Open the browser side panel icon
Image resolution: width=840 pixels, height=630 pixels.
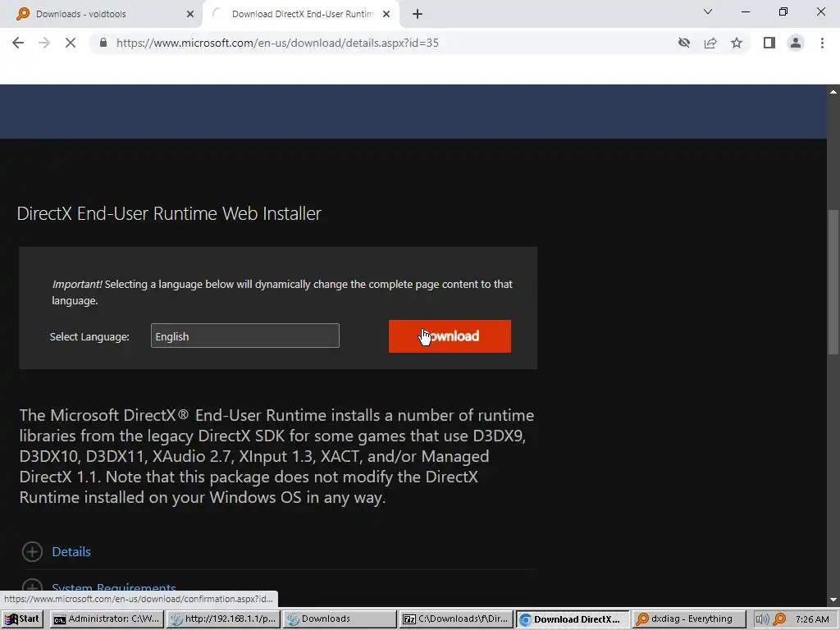(769, 43)
